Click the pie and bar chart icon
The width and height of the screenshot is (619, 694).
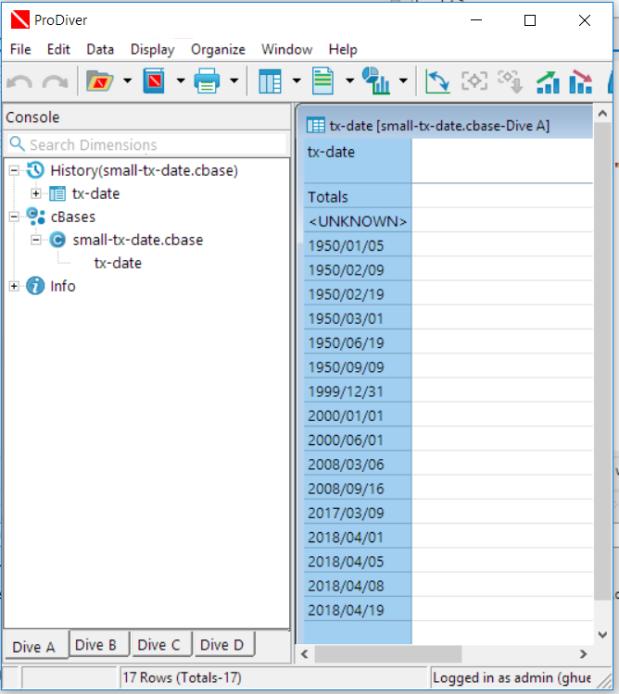tap(375, 81)
